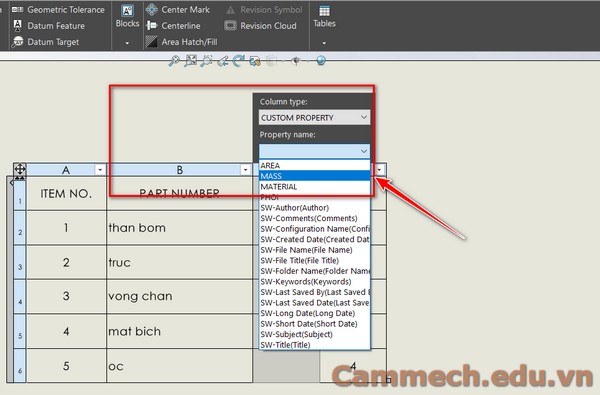600x395 pixels.
Task: Select the Revision Cloud tool
Action: [261, 26]
